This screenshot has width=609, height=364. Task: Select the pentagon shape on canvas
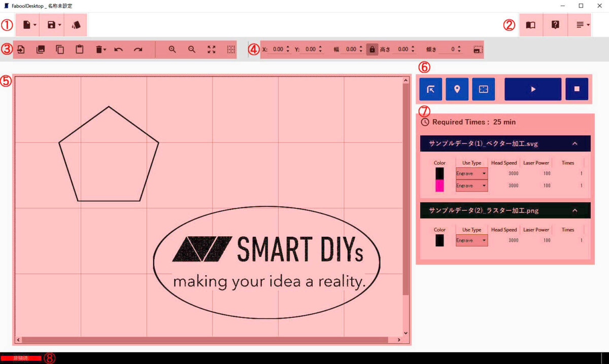(109, 154)
